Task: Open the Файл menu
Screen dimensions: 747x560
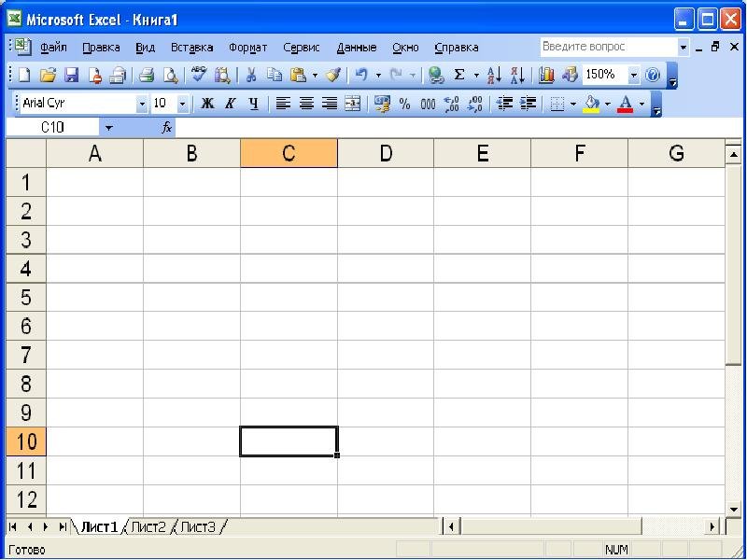Action: click(53, 48)
